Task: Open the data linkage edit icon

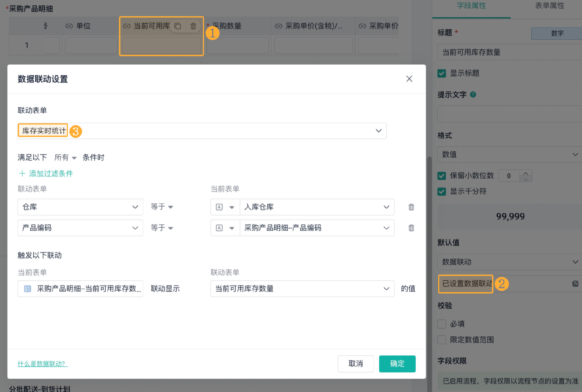Action: pos(575,283)
